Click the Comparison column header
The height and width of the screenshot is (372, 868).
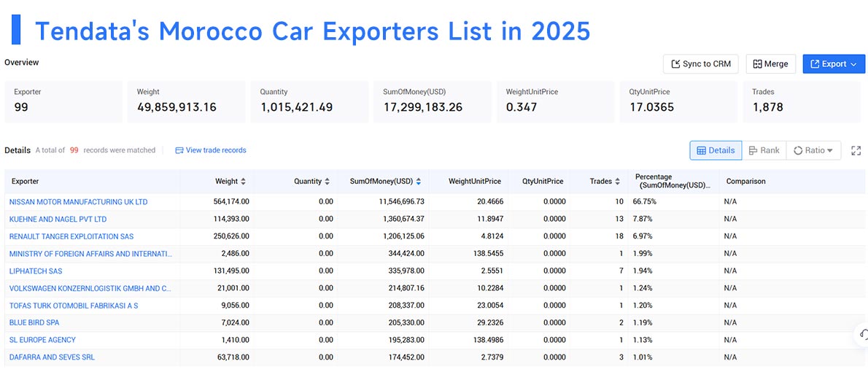point(745,181)
